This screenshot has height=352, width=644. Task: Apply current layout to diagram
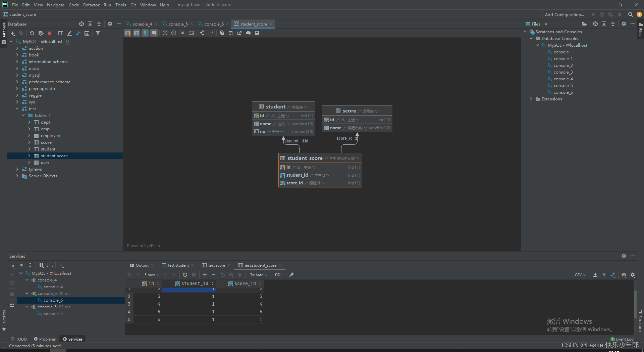click(x=202, y=33)
